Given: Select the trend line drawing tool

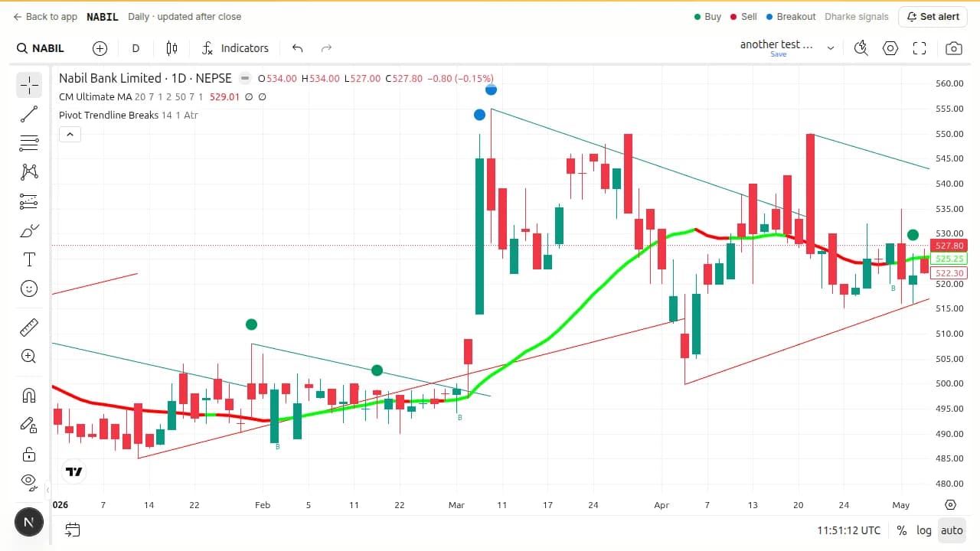Looking at the screenshot, I should coord(29,114).
